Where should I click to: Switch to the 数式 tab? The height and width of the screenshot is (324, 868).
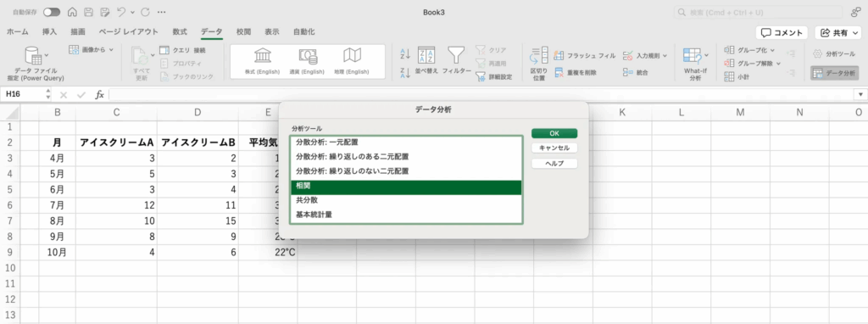point(180,32)
